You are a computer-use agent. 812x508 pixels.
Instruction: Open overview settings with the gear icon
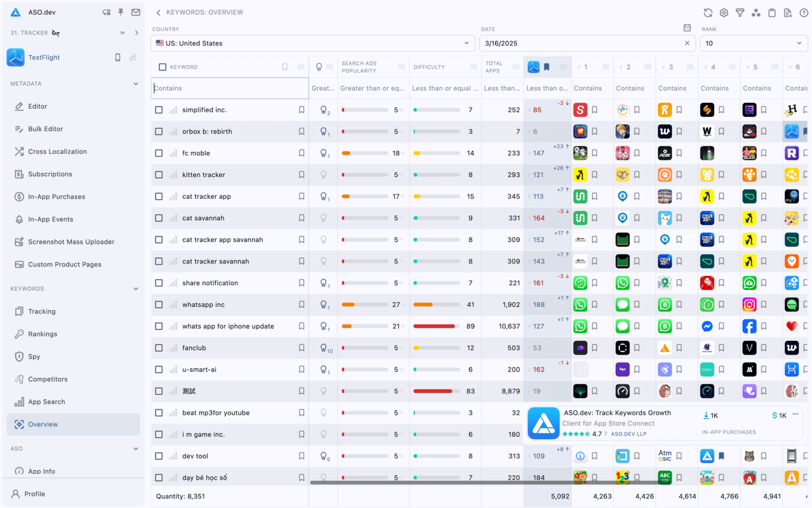click(x=724, y=12)
